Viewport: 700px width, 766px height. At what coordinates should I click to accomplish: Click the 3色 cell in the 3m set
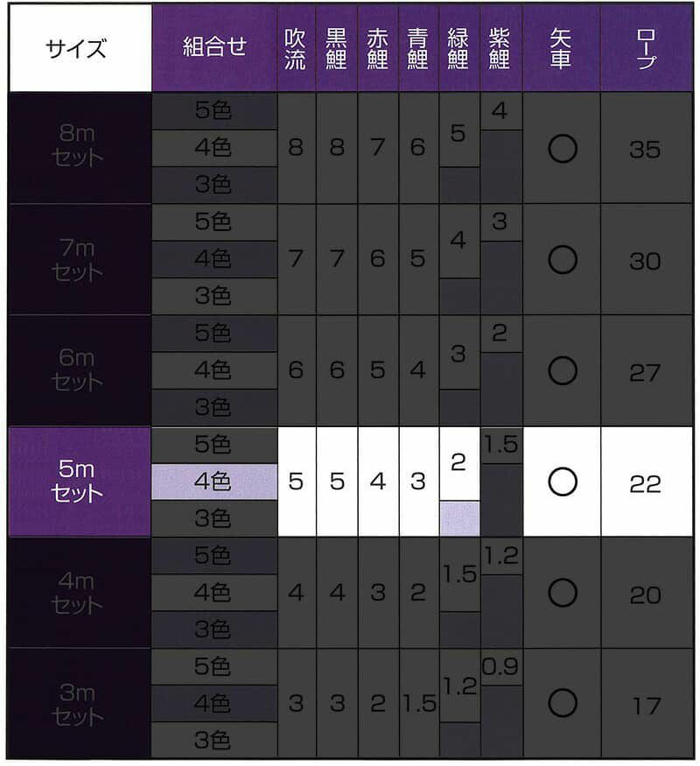tap(214, 741)
